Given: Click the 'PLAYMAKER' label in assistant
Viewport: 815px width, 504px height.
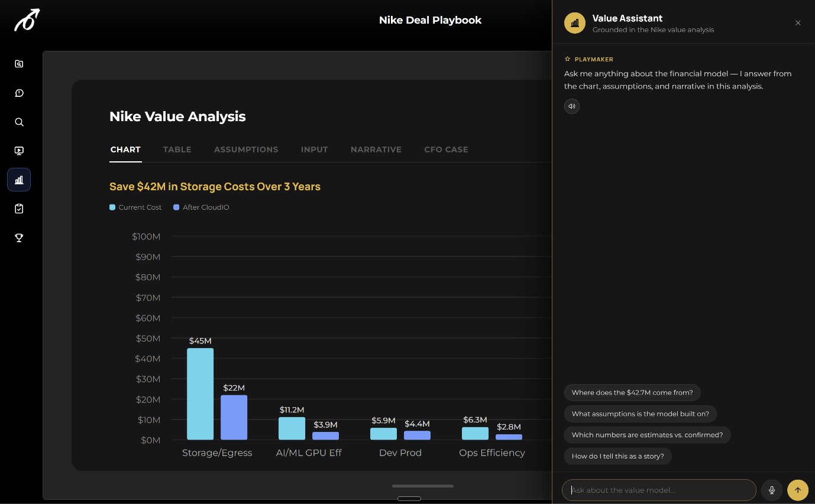Looking at the screenshot, I should (594, 60).
